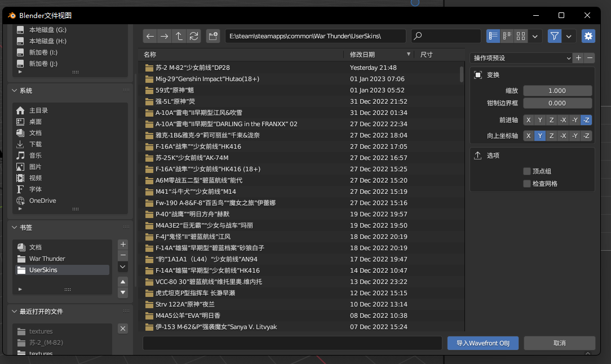Add current folder as bookmark

pos(123,245)
